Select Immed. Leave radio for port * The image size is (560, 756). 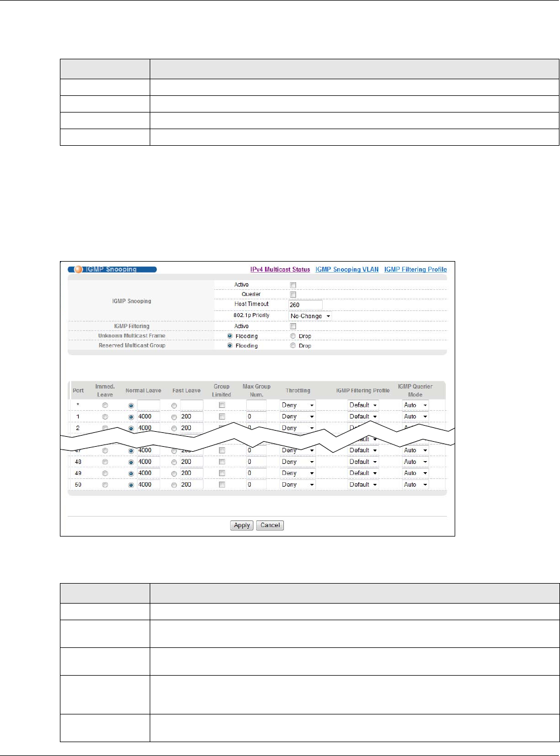(x=105, y=405)
